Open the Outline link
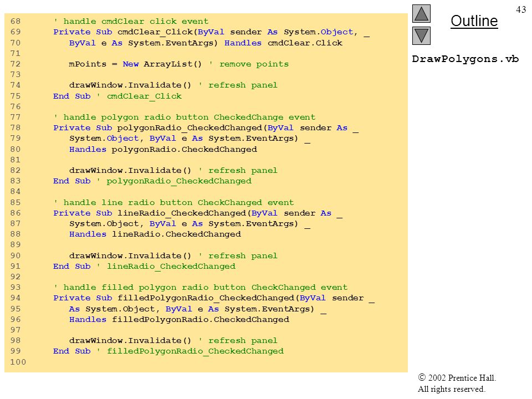532x399 pixels. click(x=474, y=21)
